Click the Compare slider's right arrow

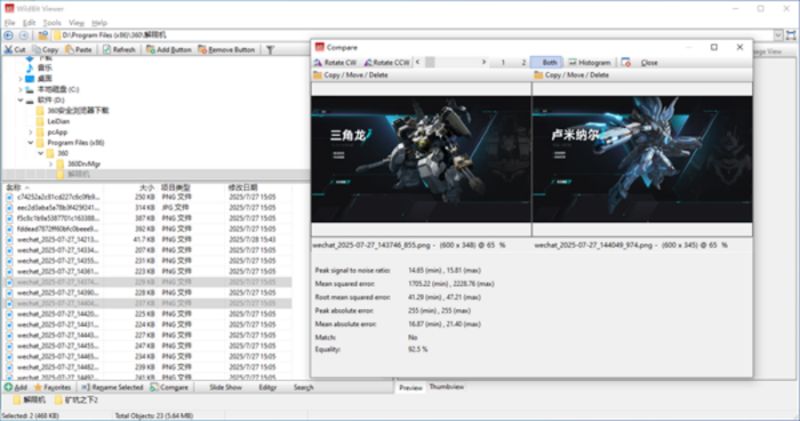pos(484,62)
